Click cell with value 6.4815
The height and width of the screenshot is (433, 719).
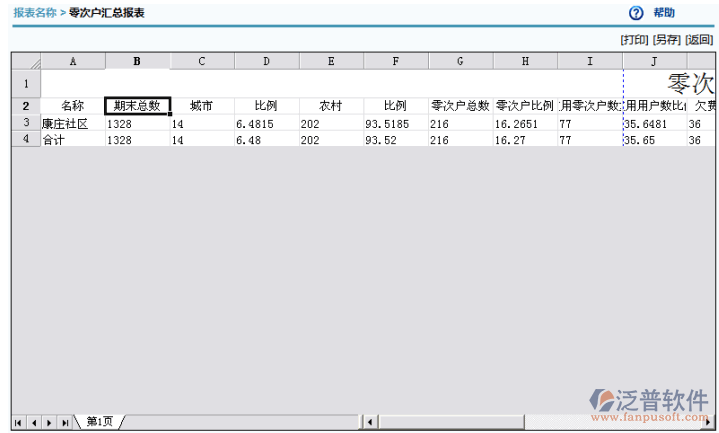[x=266, y=123]
